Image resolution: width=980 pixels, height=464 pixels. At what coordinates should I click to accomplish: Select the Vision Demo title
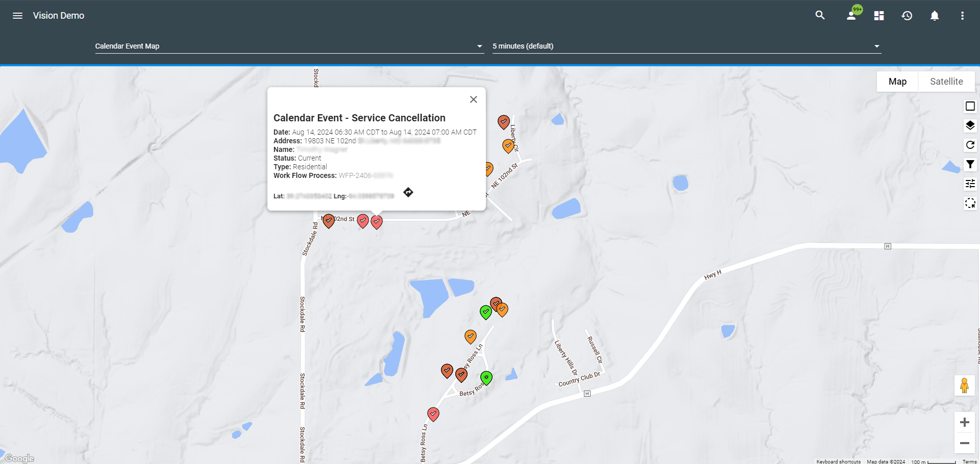[x=59, y=16]
